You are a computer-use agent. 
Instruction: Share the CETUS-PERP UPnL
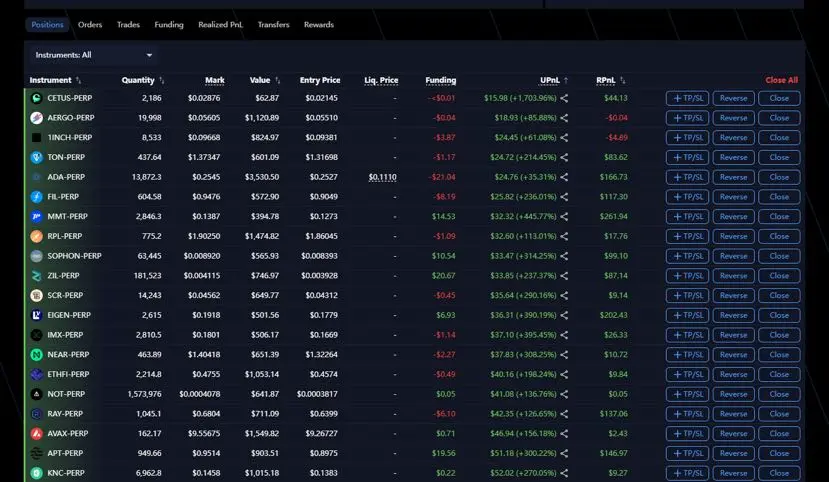point(564,98)
